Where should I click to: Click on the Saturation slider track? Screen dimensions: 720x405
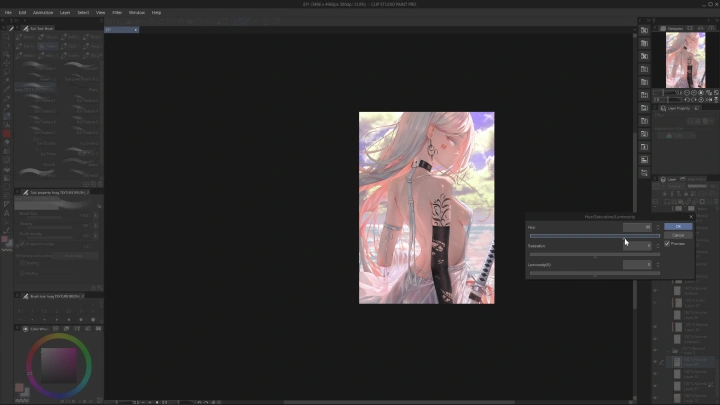[x=595, y=254]
